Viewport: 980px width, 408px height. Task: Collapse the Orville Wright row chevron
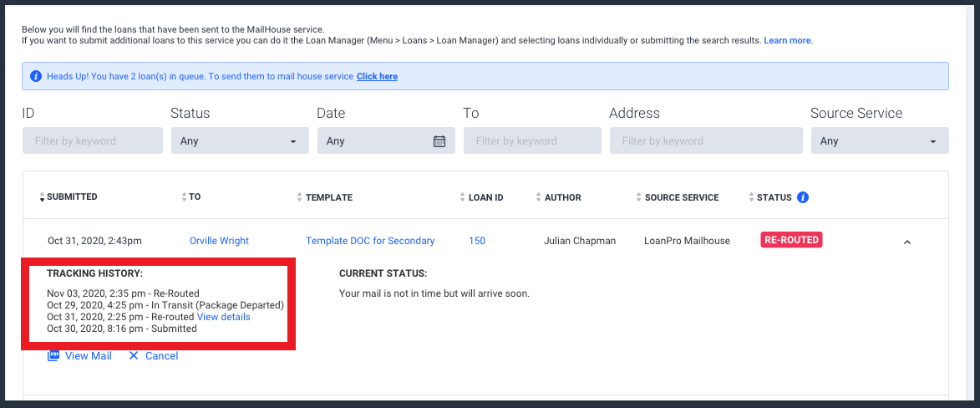[907, 241]
